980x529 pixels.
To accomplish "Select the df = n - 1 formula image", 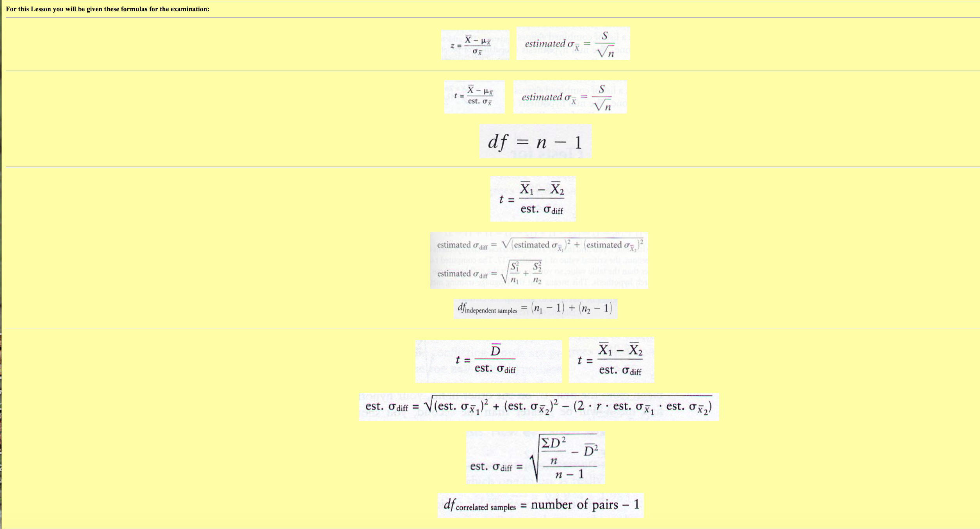I will (535, 141).
